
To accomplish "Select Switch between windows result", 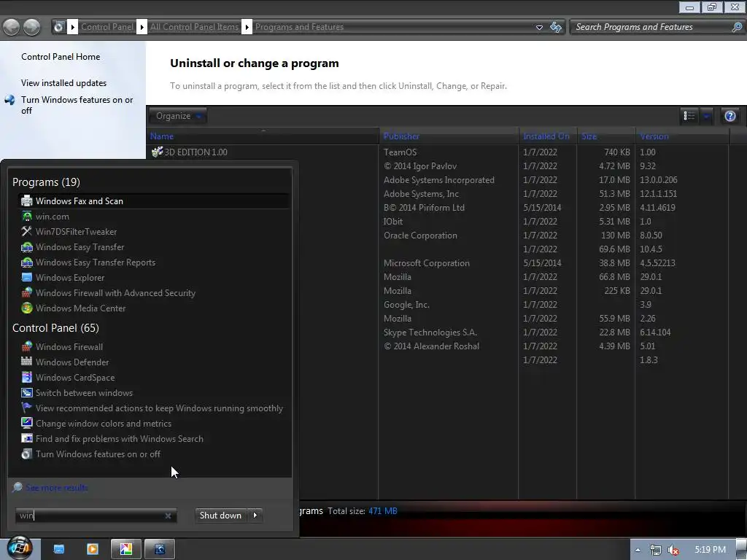I will click(x=153, y=392).
